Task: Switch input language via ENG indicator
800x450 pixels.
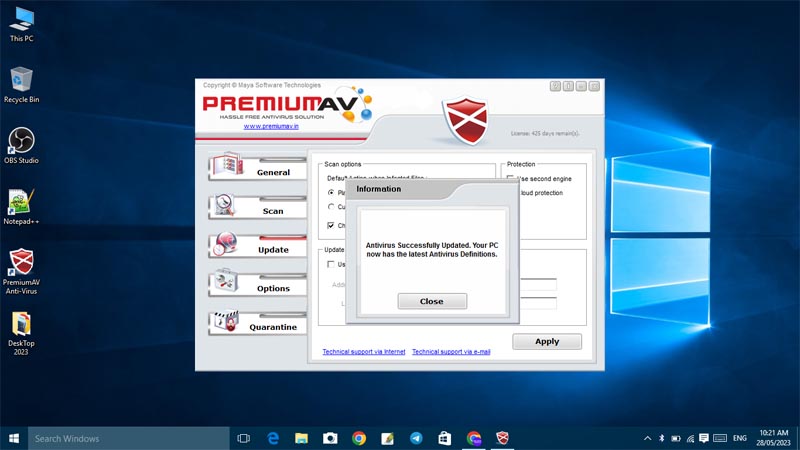Action: click(740, 438)
